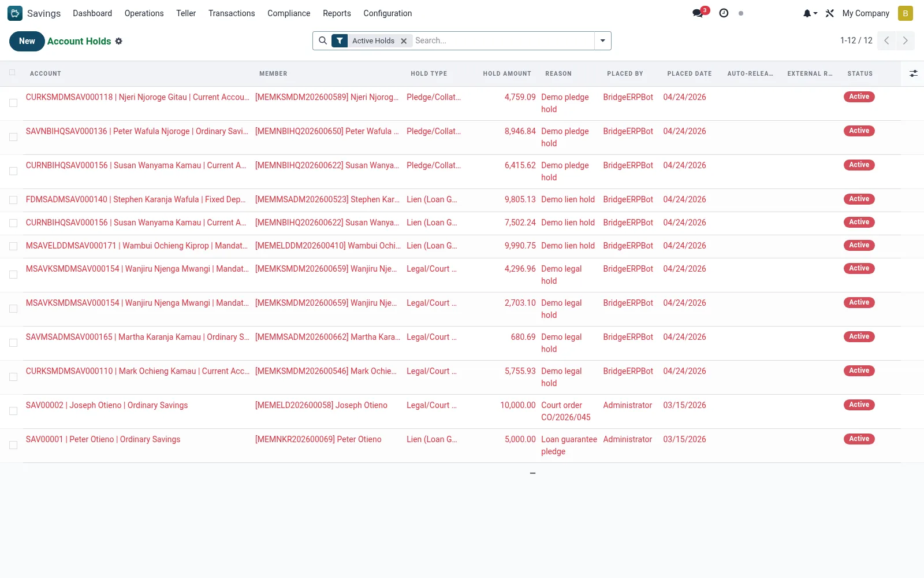
Task: Remove the Active Holds filter
Action: [404, 41]
